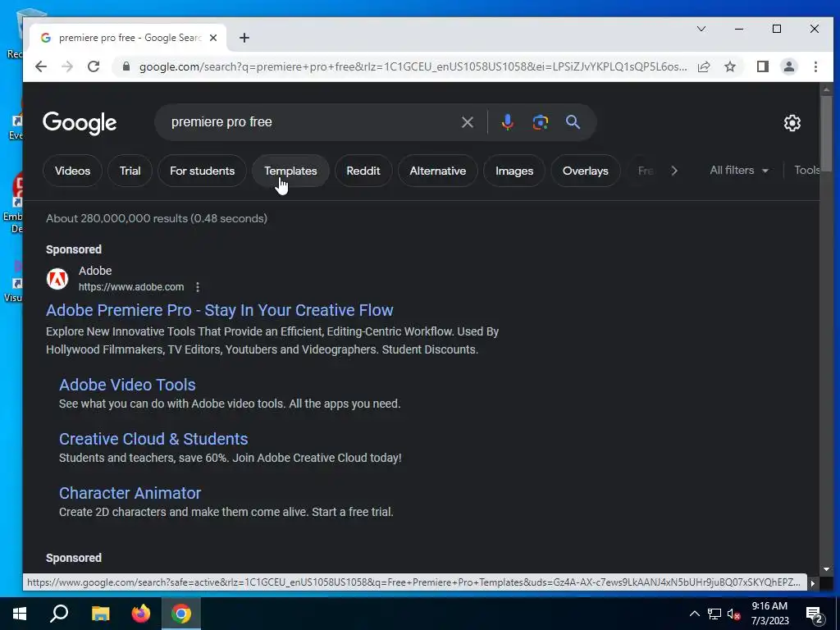Select the For students filter chip
Viewport: 840px width, 630px height.
coord(202,171)
